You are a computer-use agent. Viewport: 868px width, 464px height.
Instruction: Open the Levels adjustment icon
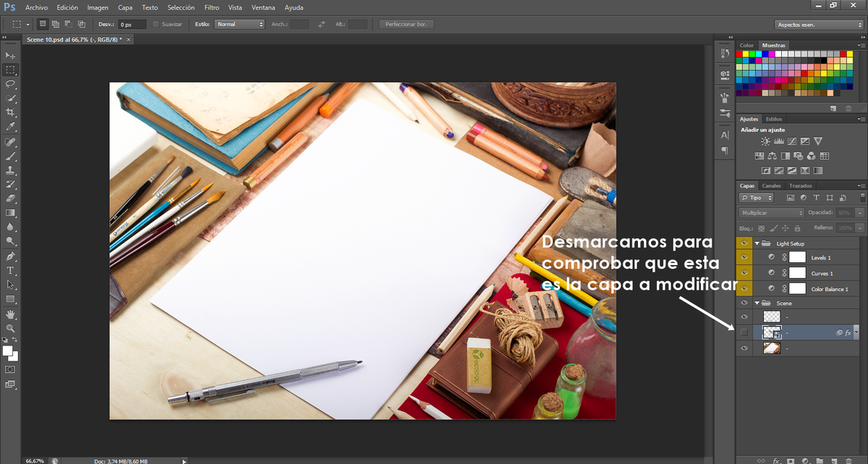(x=779, y=141)
